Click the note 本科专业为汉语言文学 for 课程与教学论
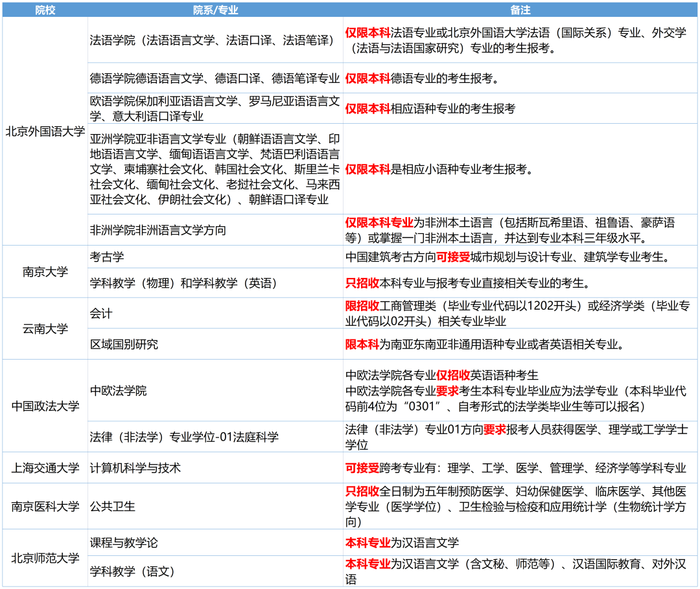Image resolution: width=700 pixels, height=589 pixels. pyautogui.click(x=520, y=542)
